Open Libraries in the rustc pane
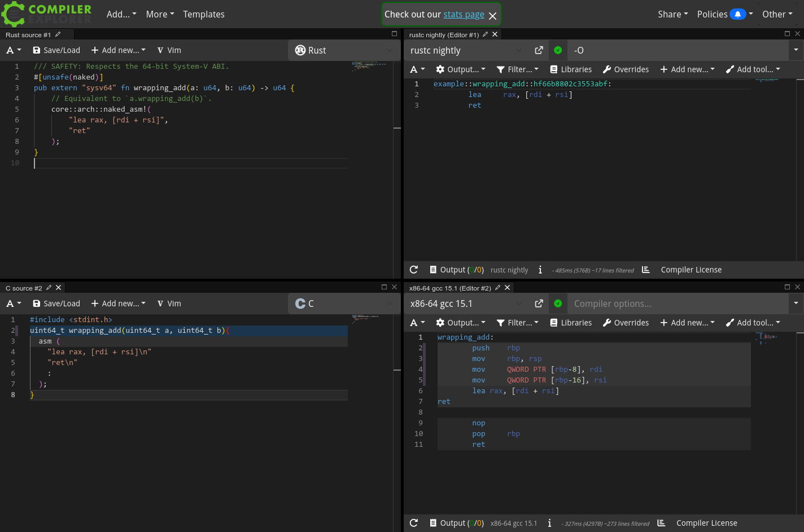The width and height of the screenshot is (804, 532). click(x=571, y=69)
